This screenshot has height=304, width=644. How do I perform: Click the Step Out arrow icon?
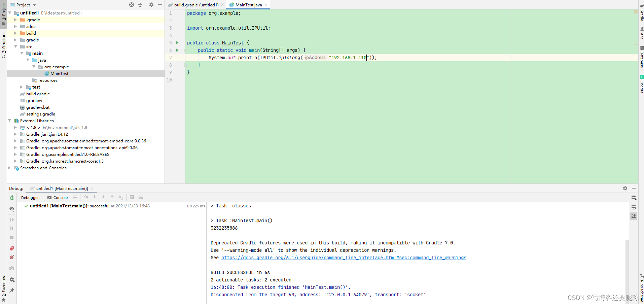[112, 197]
